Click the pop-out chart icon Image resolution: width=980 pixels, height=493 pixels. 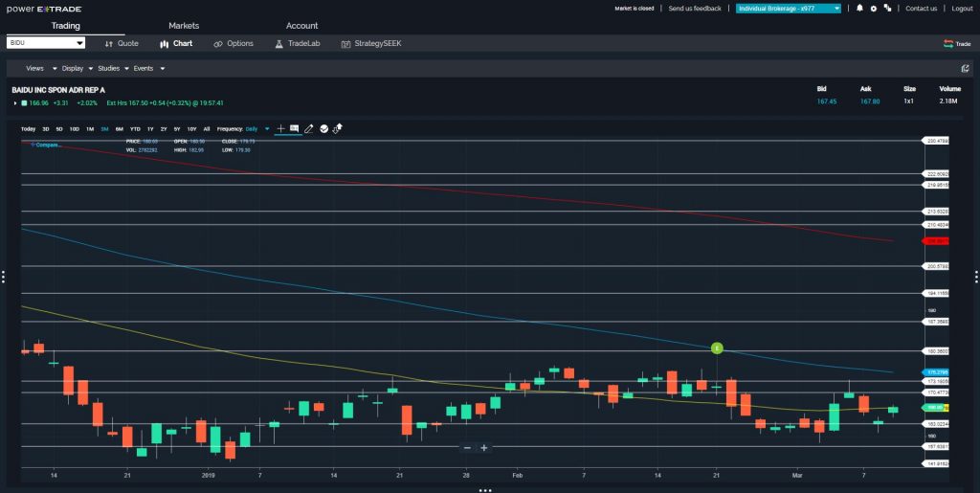[965, 68]
